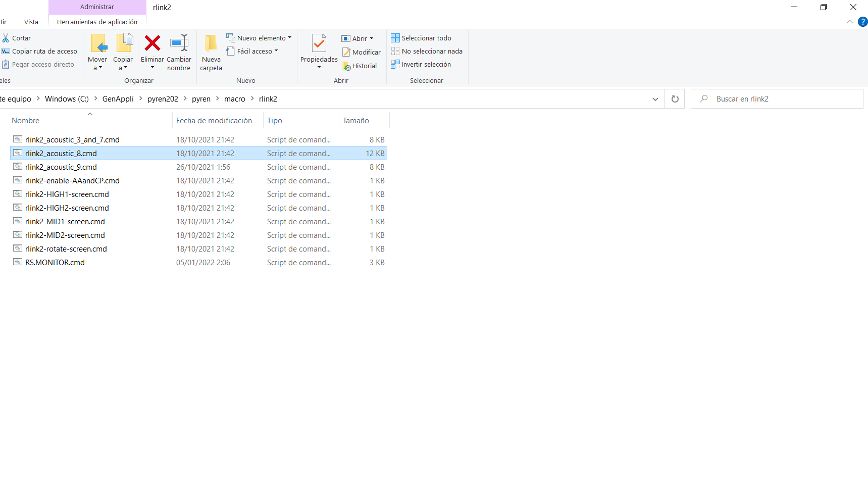Click icon of RS.MONITOR.cmd
The height and width of the screenshot is (496, 868).
[x=18, y=262]
